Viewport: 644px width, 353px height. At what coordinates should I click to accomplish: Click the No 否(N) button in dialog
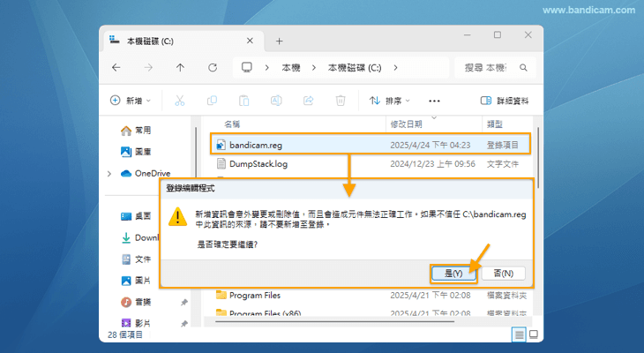(503, 274)
